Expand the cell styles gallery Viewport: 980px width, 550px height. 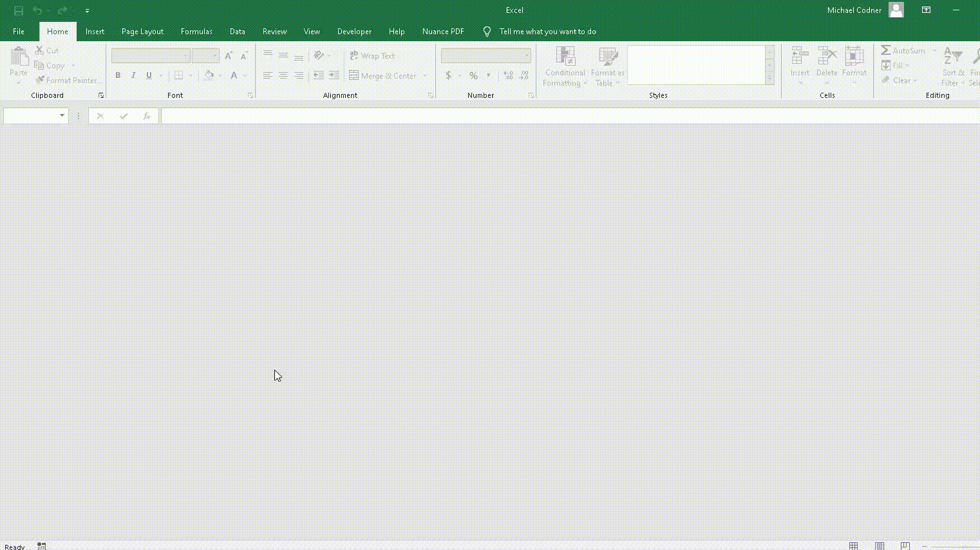tap(769, 78)
